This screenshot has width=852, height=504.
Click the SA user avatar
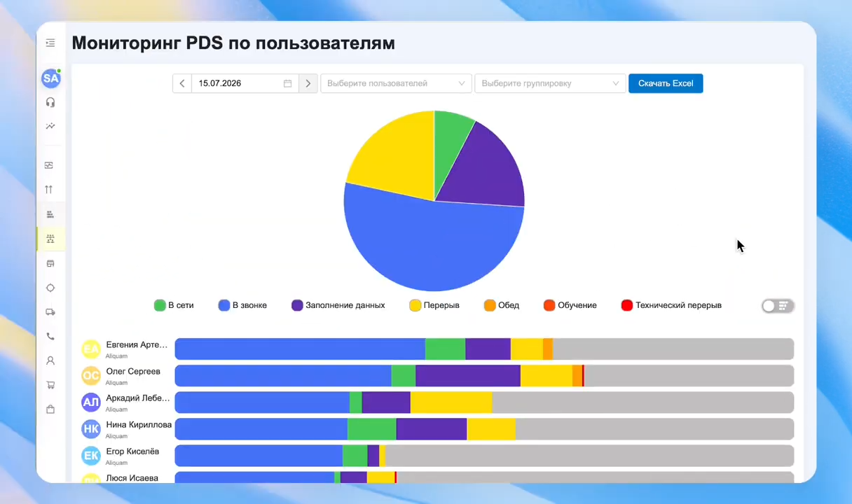[50, 78]
